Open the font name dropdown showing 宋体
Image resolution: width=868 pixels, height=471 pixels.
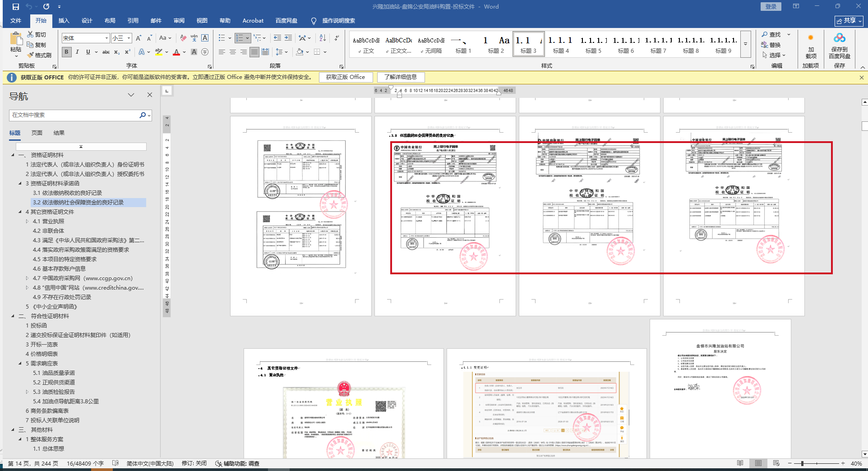coord(106,38)
